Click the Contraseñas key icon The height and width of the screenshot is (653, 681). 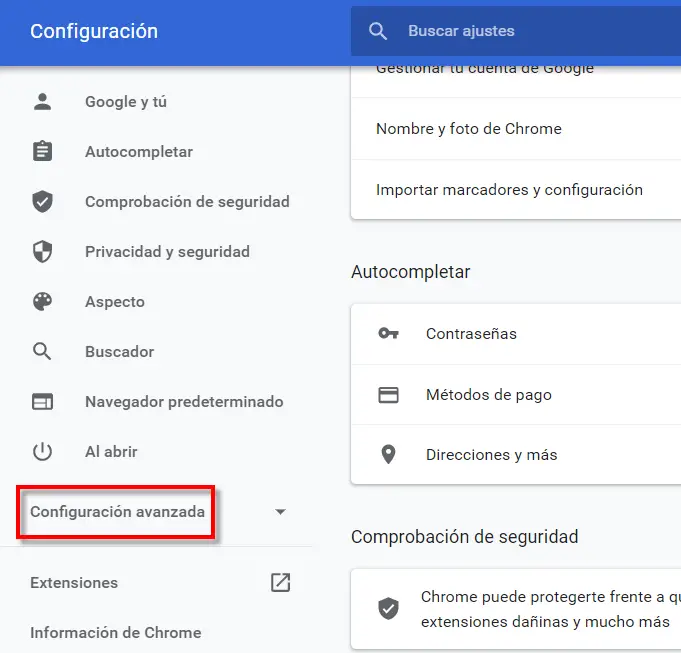[388, 334]
